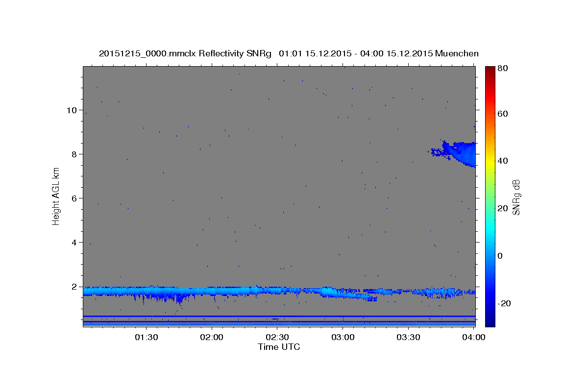The image size is (588, 392).
Task: Click the colorbar value 0
Action: tap(500, 256)
